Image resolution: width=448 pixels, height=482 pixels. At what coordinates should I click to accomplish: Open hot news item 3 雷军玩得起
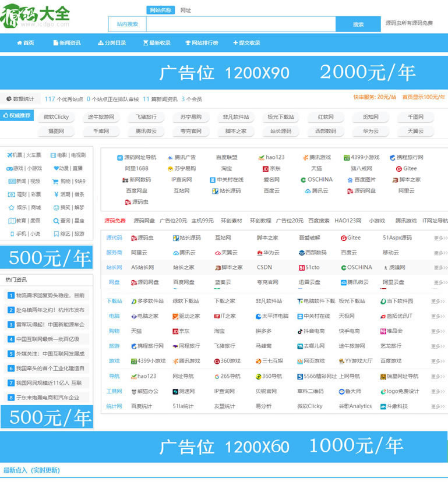tap(47, 325)
